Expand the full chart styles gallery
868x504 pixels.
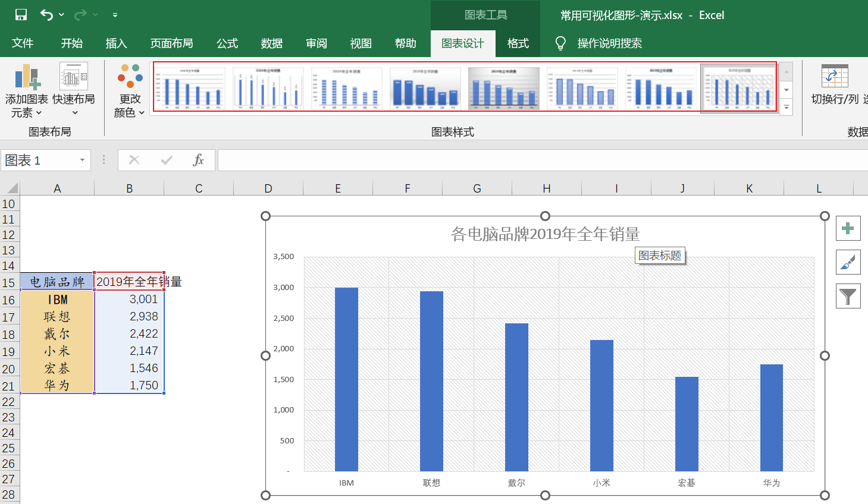tap(786, 108)
